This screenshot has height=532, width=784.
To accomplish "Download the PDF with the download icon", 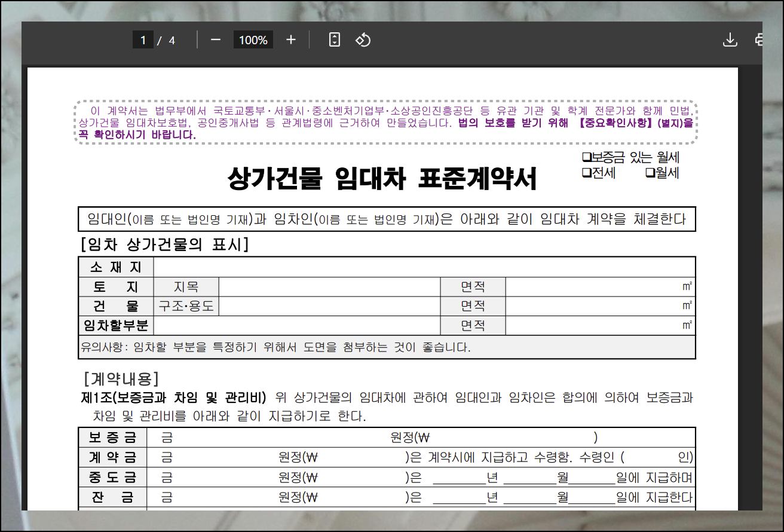I will point(730,40).
